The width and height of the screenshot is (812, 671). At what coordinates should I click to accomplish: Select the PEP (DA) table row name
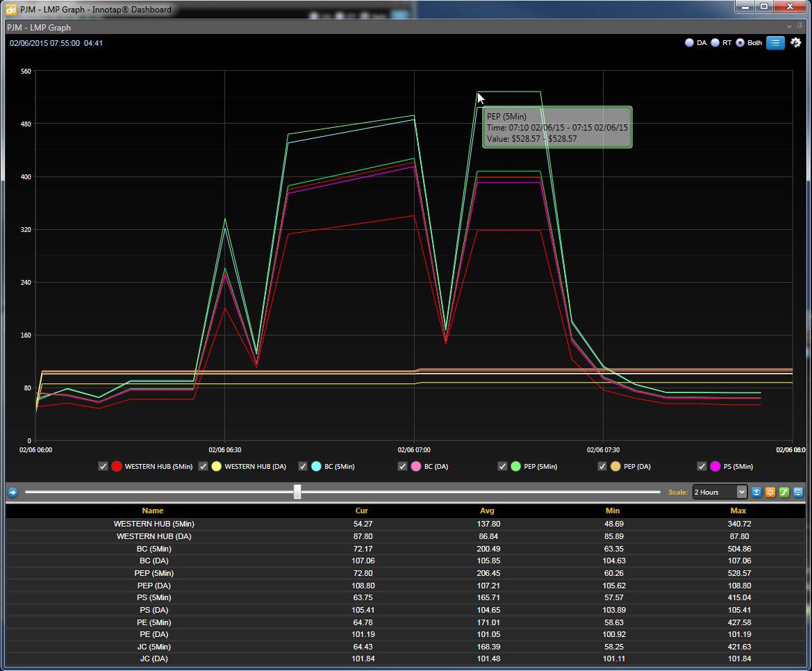(154, 586)
